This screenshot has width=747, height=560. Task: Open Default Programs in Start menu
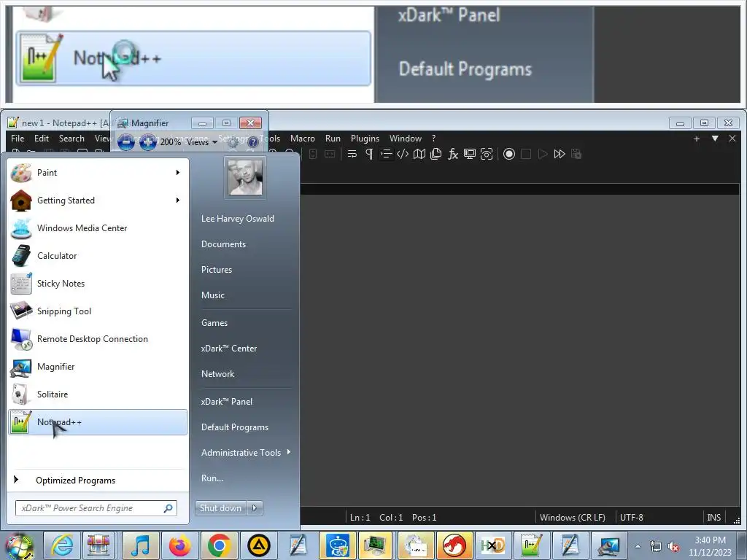(235, 427)
